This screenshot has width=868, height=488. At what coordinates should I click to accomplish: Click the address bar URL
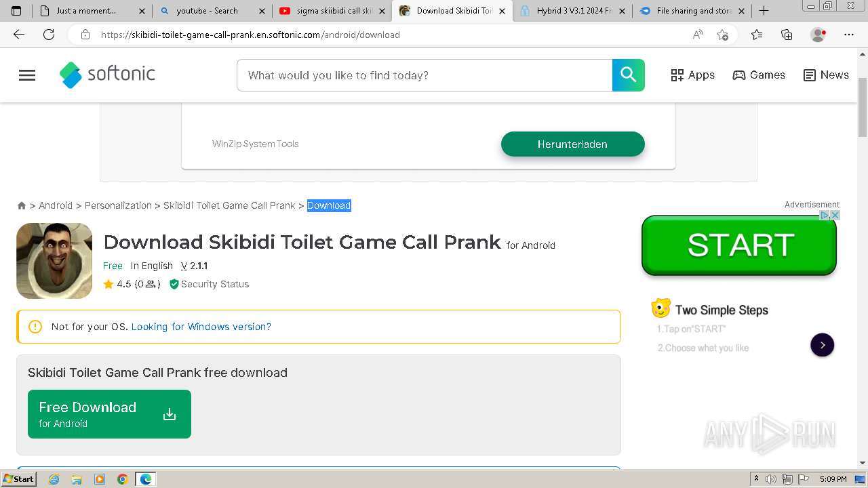coord(250,35)
